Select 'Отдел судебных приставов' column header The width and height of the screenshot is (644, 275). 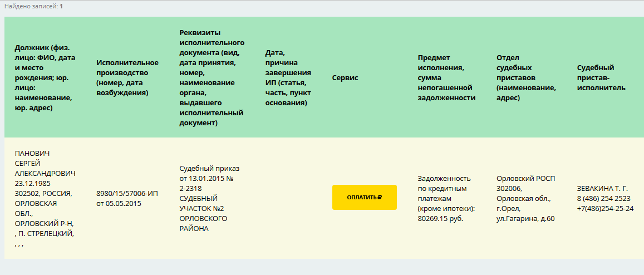click(527, 77)
